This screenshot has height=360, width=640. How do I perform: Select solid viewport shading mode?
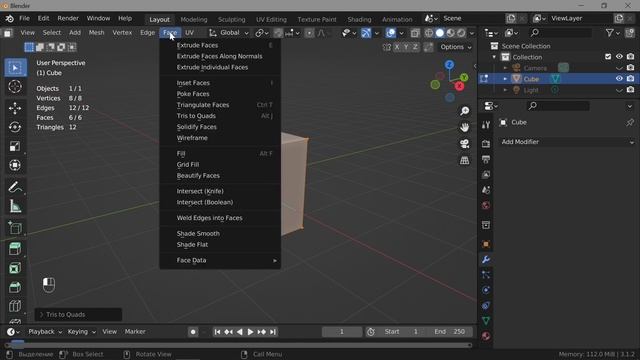(x=440, y=33)
